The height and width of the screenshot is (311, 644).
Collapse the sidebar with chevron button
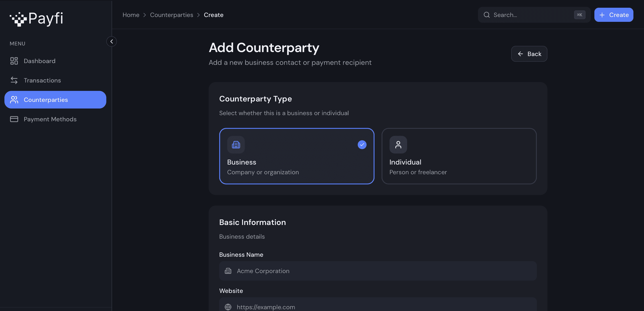(x=112, y=41)
